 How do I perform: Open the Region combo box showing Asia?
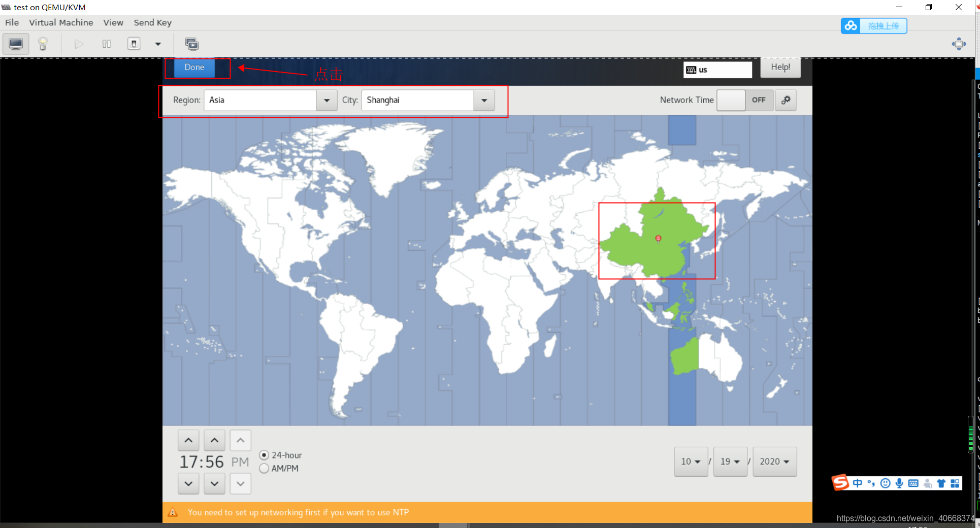(x=271, y=101)
